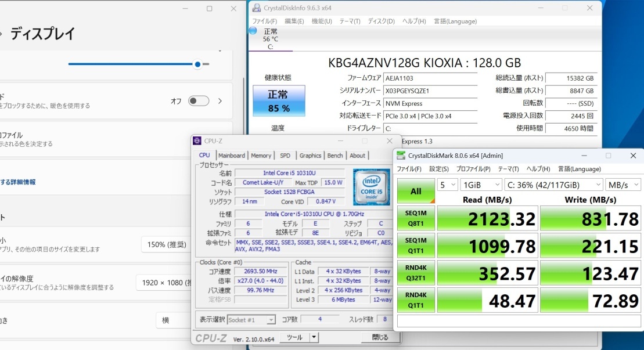Click the RND4K Q1T1 write result 72.89
Viewport: 644px width, 350px height.
(x=590, y=301)
